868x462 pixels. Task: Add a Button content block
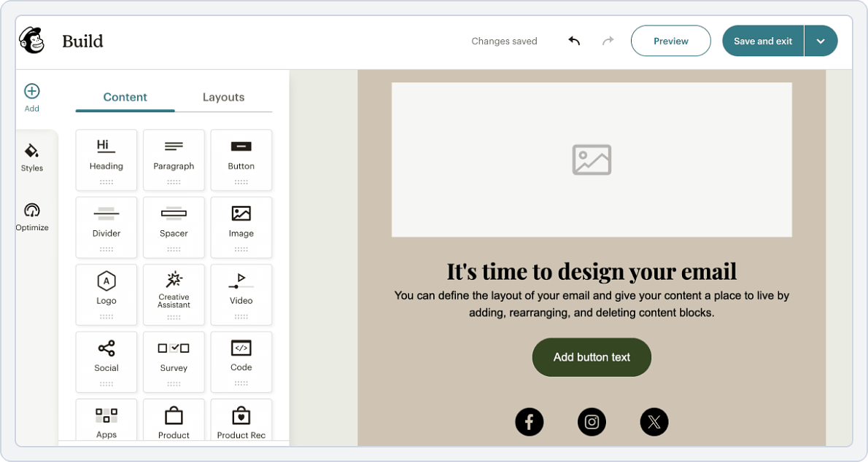(x=241, y=160)
